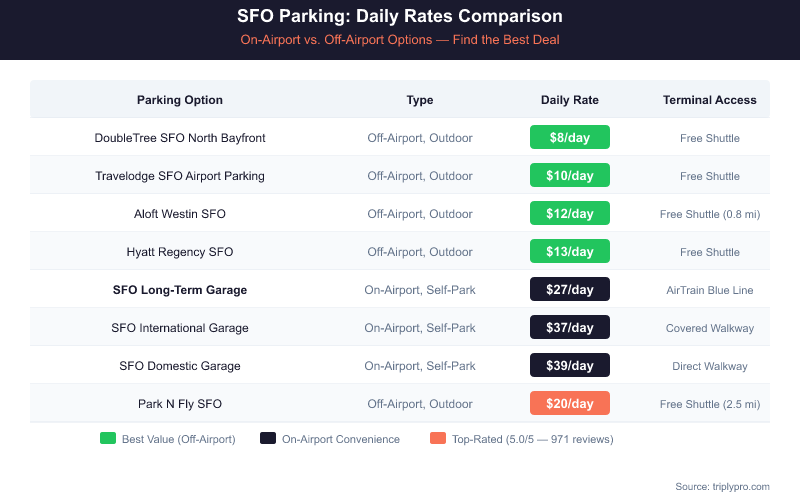Click the Type column header
The width and height of the screenshot is (800, 500).
point(420,100)
